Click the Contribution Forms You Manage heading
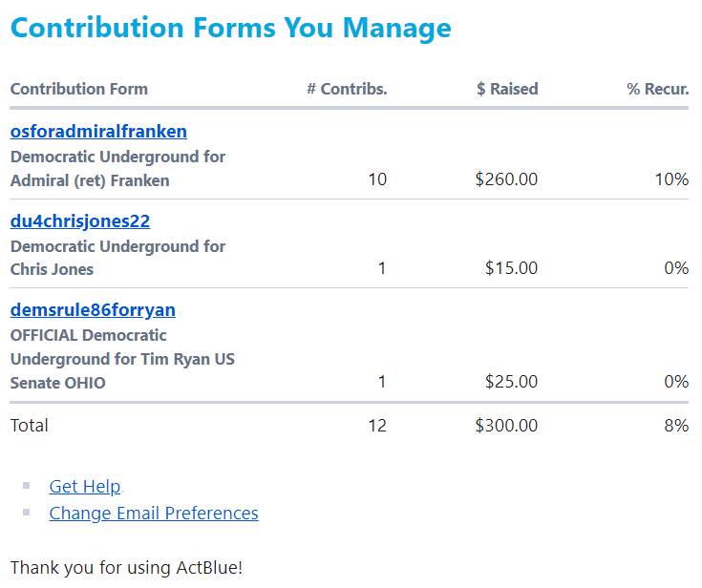This screenshot has width=702, height=588. click(x=230, y=28)
